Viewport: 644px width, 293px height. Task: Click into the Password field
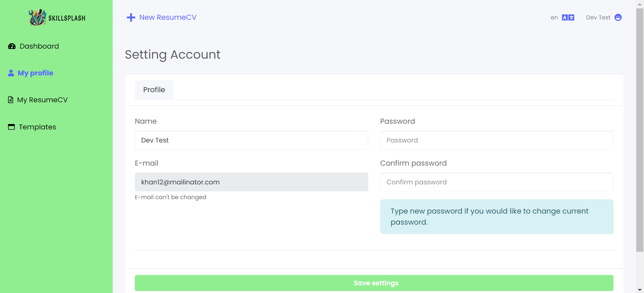point(497,140)
